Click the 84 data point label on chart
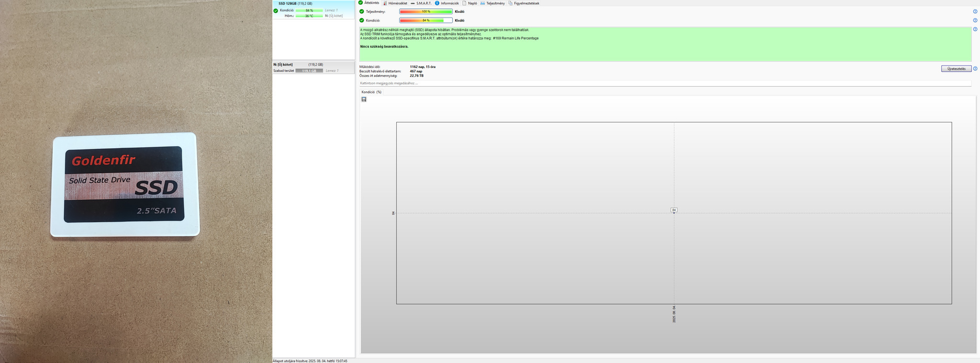 coord(674,210)
